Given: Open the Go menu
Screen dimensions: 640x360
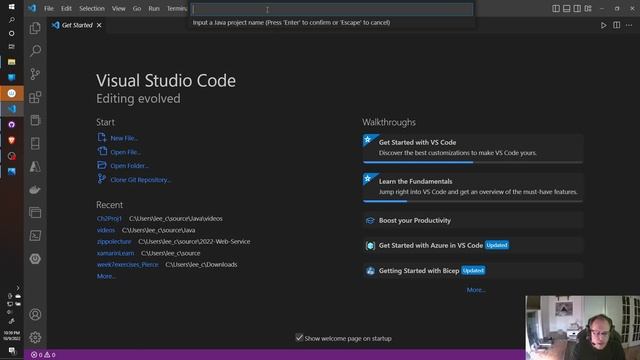Looking at the screenshot, I should [x=137, y=8].
